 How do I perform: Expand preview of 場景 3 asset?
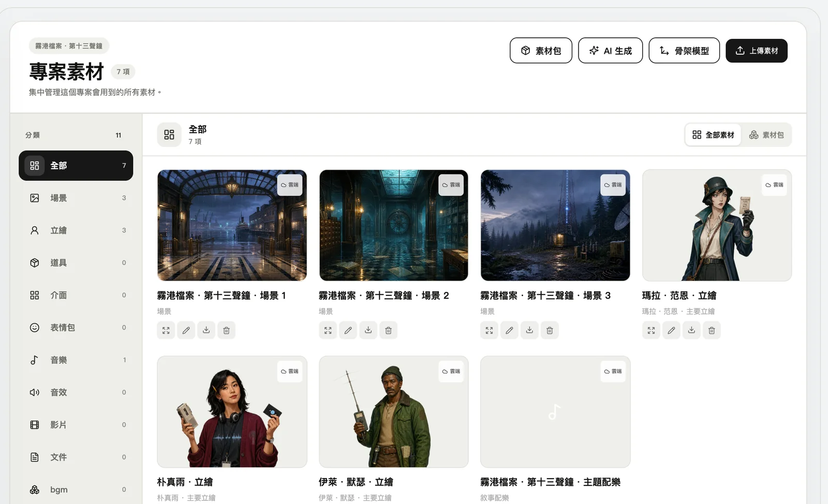point(490,330)
